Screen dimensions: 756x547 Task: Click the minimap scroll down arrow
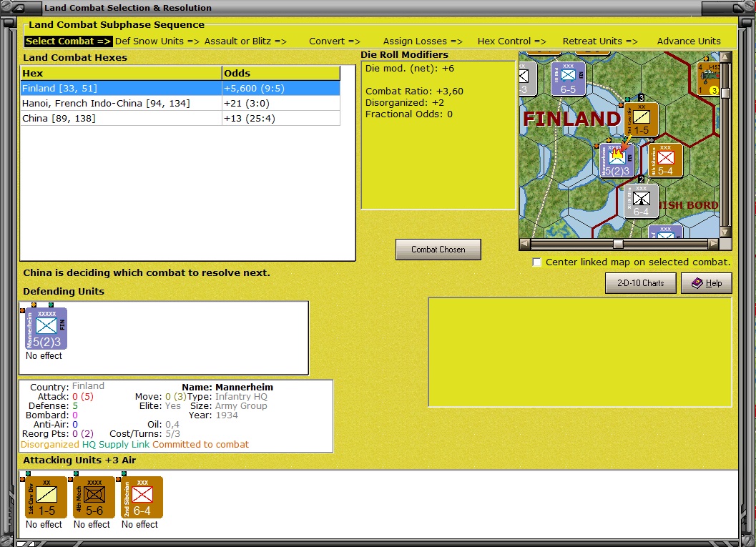click(x=725, y=232)
